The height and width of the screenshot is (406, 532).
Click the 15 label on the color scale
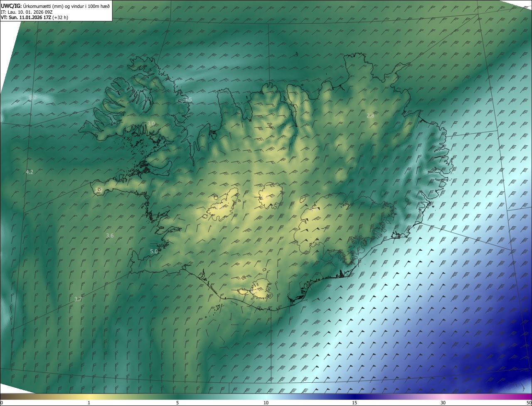point(355,403)
